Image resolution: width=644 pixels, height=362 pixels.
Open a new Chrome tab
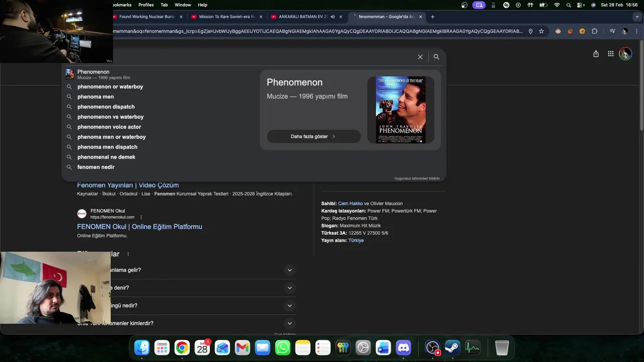point(432,17)
